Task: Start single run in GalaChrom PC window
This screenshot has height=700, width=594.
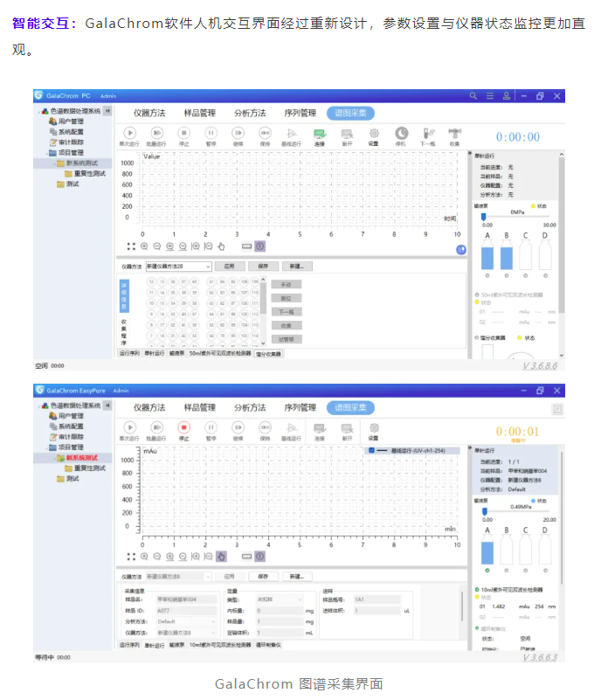Action: tap(130, 133)
